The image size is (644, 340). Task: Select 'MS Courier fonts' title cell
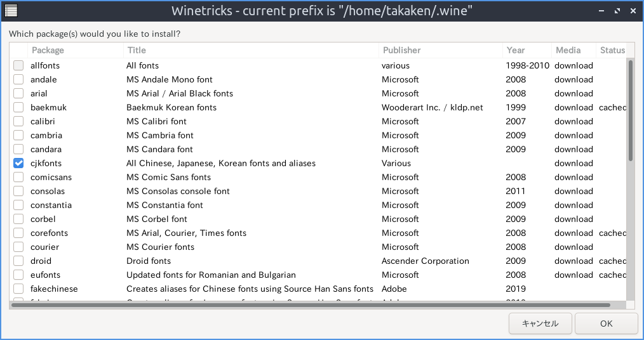[160, 247]
